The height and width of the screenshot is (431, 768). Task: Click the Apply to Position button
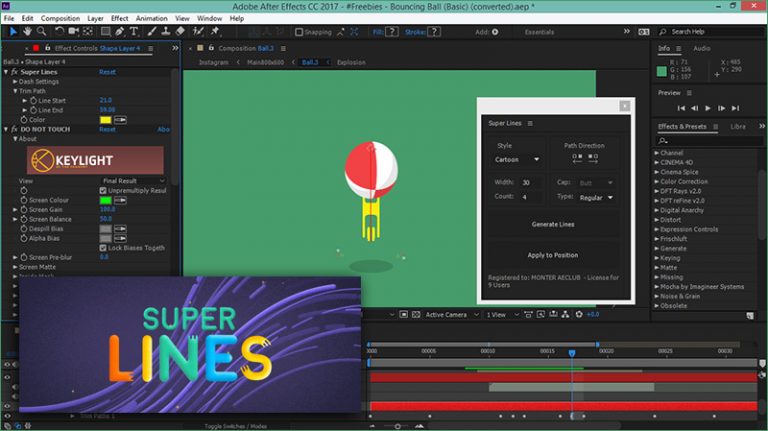tap(552, 255)
